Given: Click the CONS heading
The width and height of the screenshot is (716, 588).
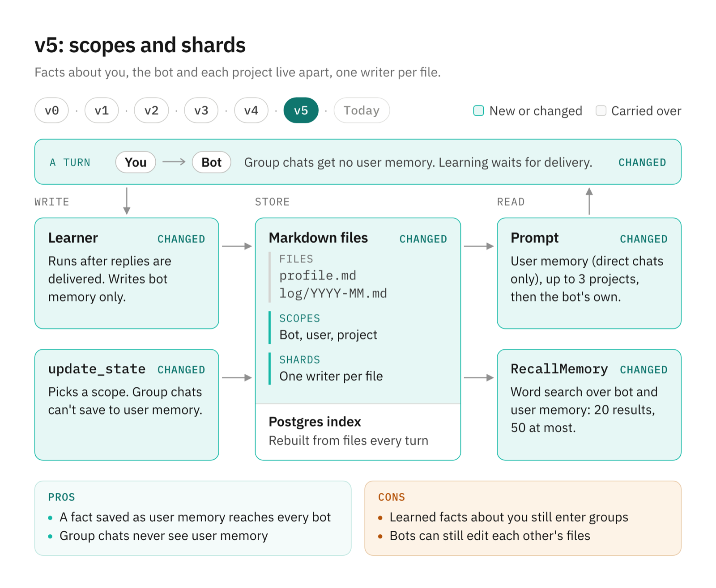Looking at the screenshot, I should click(x=392, y=497).
